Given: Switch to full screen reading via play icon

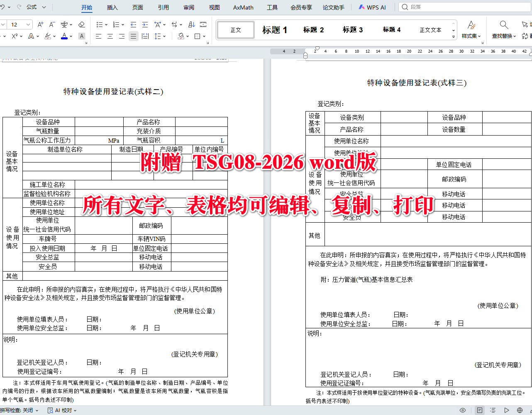Looking at the screenshot, I should point(507,410).
